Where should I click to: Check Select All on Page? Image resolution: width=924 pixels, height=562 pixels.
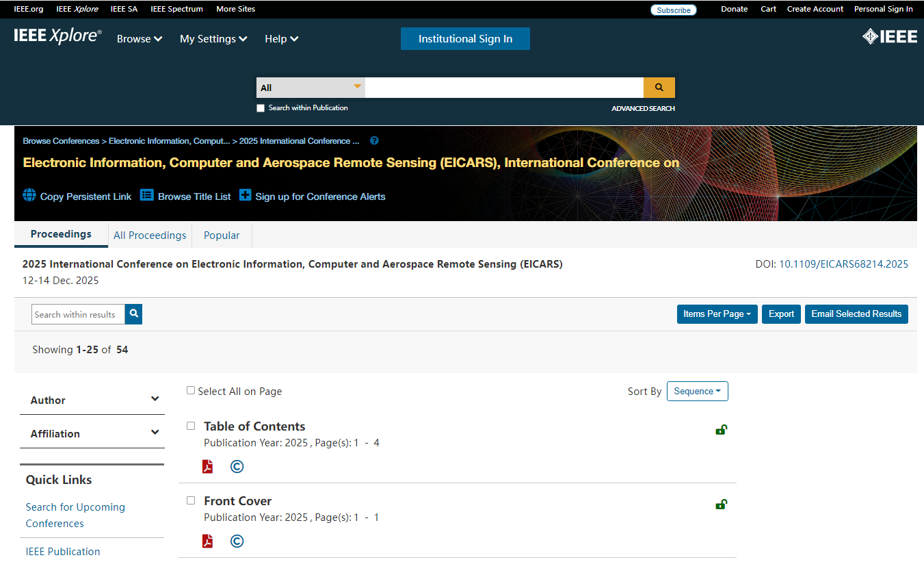(x=191, y=390)
